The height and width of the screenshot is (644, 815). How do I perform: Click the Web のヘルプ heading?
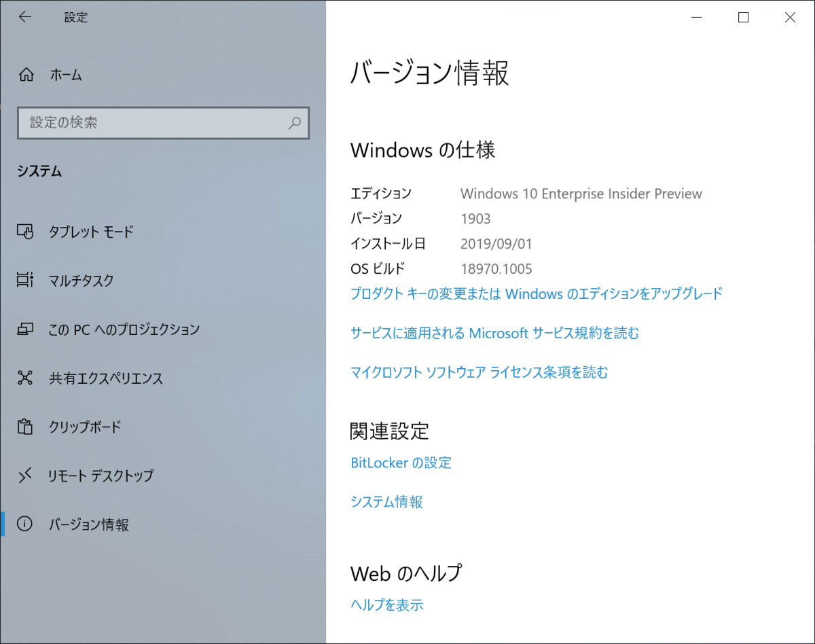(x=405, y=573)
